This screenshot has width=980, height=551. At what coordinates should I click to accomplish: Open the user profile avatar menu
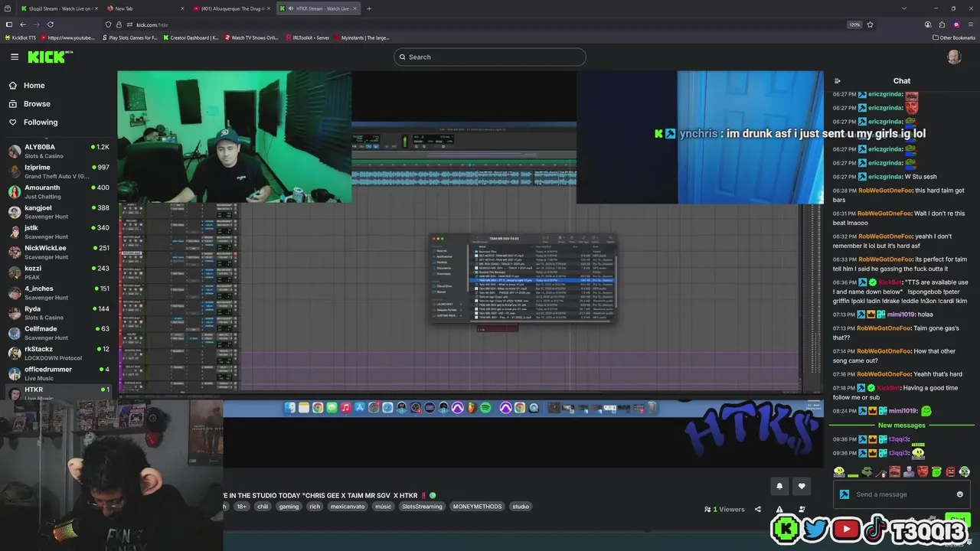(x=954, y=57)
